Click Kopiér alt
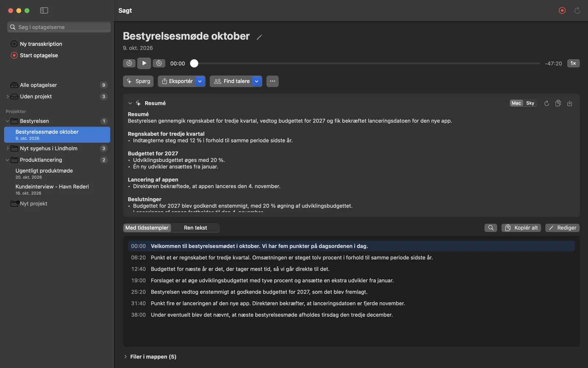The image size is (588, 368). pos(521,228)
